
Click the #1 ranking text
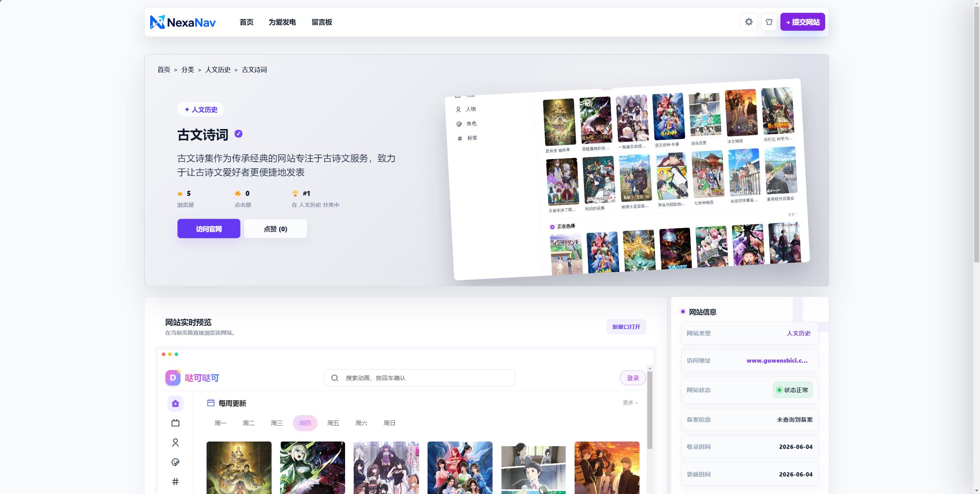307,194
